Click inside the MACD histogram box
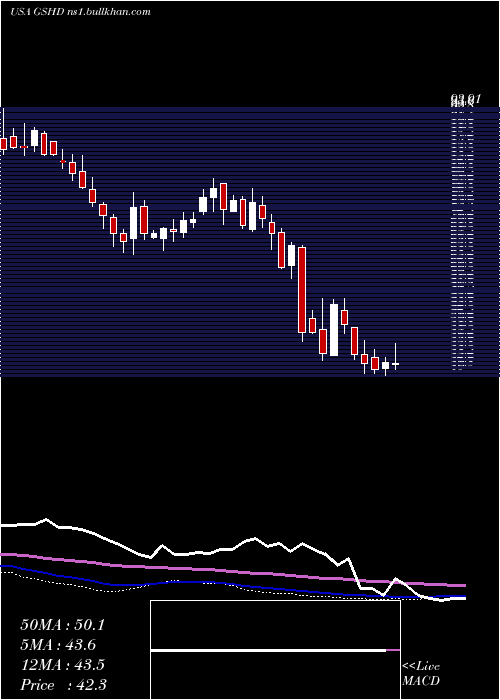This screenshot has width=500, height=700. pyautogui.click(x=275, y=650)
